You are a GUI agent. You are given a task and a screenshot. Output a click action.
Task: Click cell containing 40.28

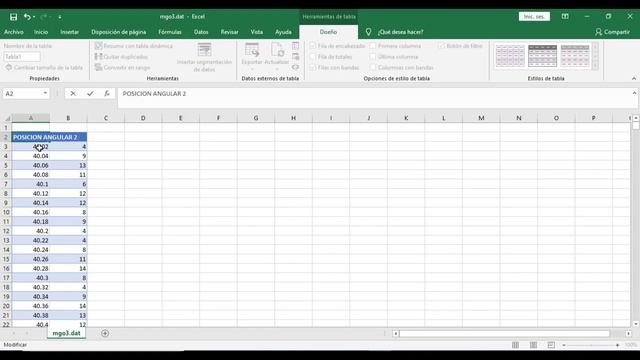pyautogui.click(x=31, y=269)
